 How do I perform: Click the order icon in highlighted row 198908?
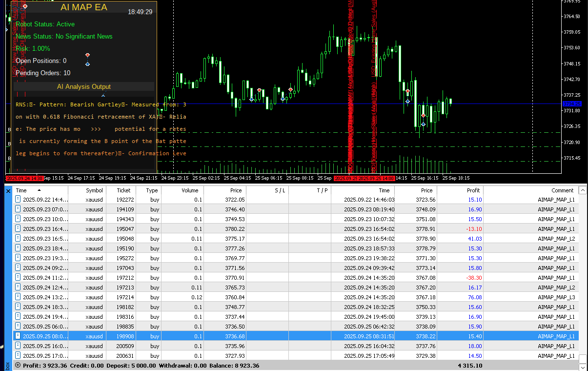(x=18, y=336)
